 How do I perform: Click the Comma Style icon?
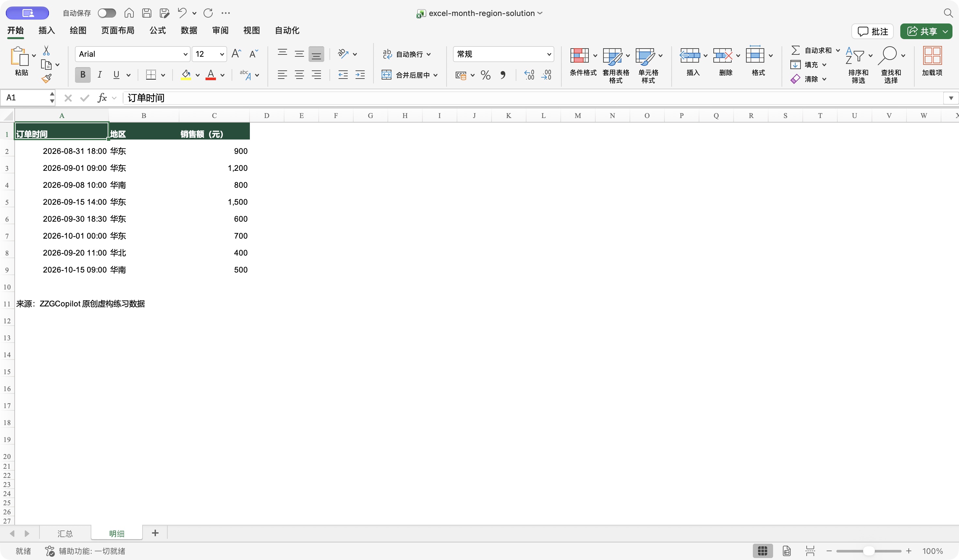click(x=503, y=75)
